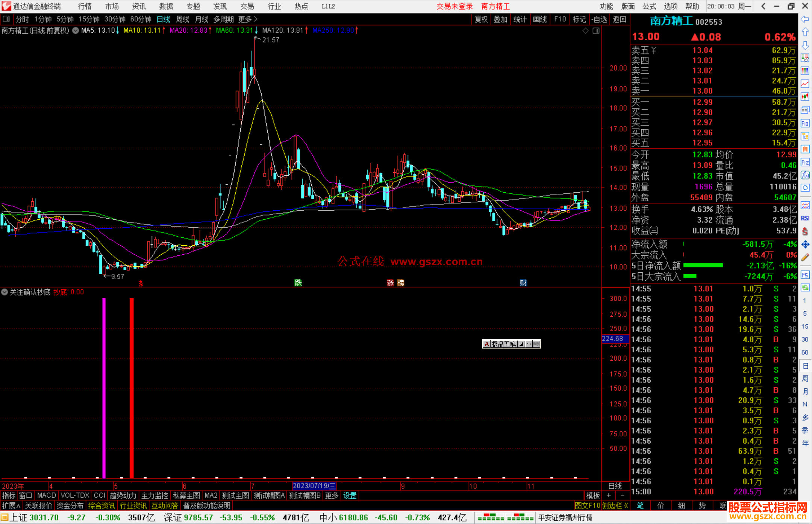Click the F12 trade sidebar icon
Viewport: 812px width, 524px height.
[x=805, y=162]
